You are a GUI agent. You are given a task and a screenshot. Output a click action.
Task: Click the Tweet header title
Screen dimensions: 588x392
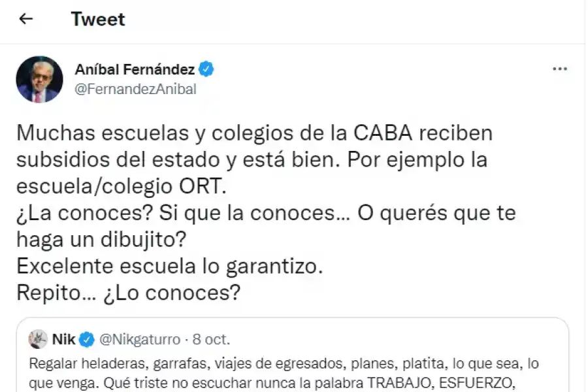[x=98, y=20]
